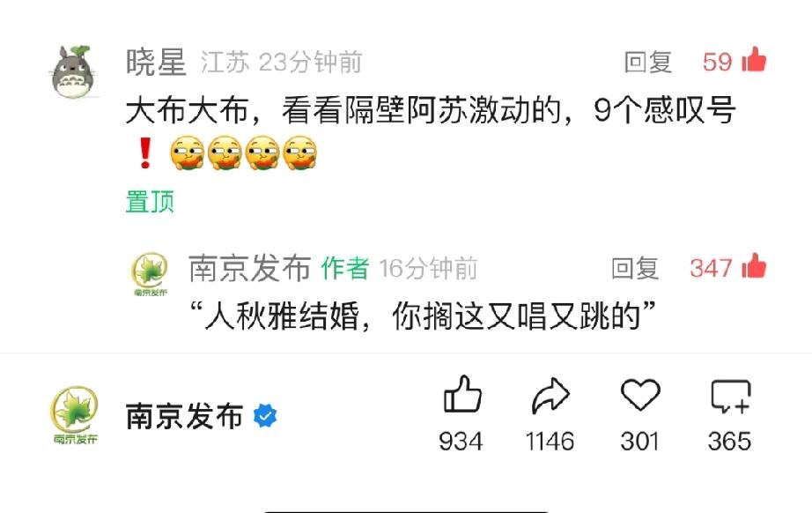Tap the blue verified badge next to 南京发布
This screenshot has height=513, width=812.
(x=265, y=415)
